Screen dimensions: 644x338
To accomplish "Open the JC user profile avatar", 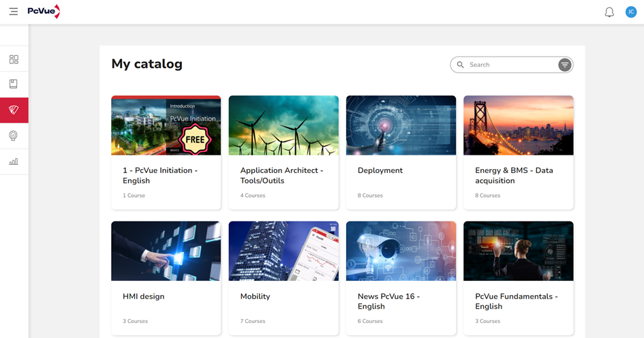I will pyautogui.click(x=630, y=12).
